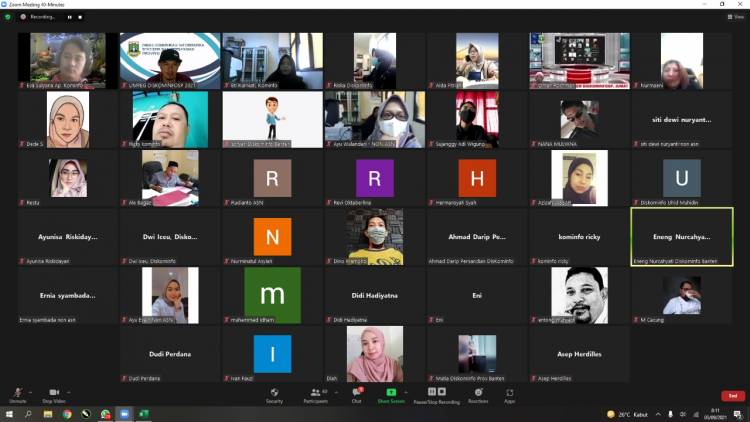This screenshot has width=750, height=422.
Task: Pause the recording in top bar
Action: [x=69, y=17]
